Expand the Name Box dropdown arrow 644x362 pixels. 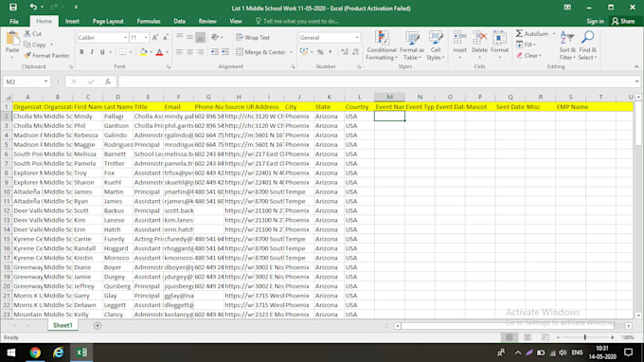coord(45,81)
